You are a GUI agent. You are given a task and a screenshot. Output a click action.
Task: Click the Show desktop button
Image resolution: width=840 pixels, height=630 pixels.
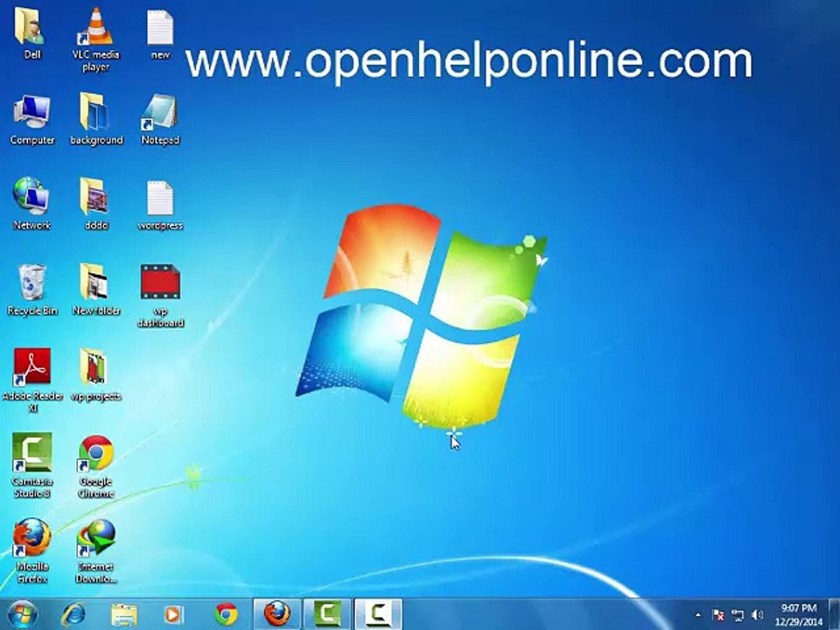834,614
